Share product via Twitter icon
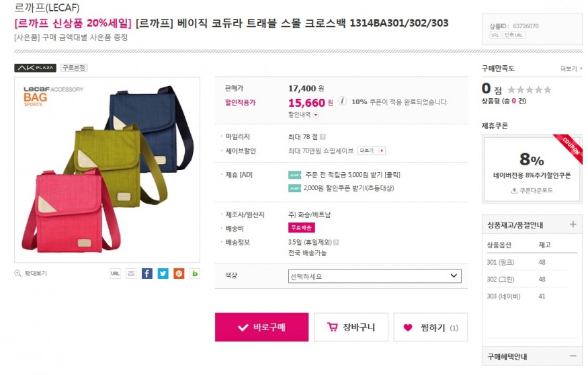 click(163, 274)
